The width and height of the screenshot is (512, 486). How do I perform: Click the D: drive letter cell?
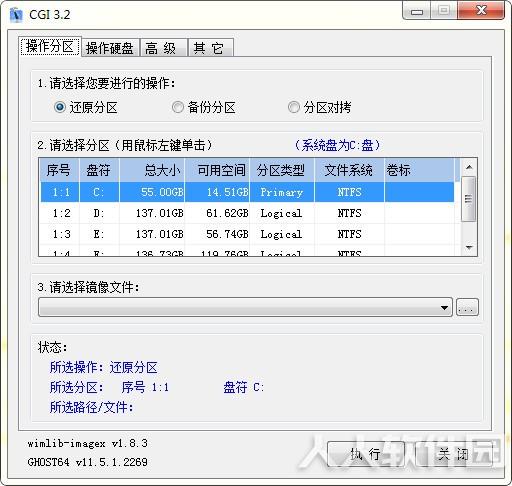99,213
